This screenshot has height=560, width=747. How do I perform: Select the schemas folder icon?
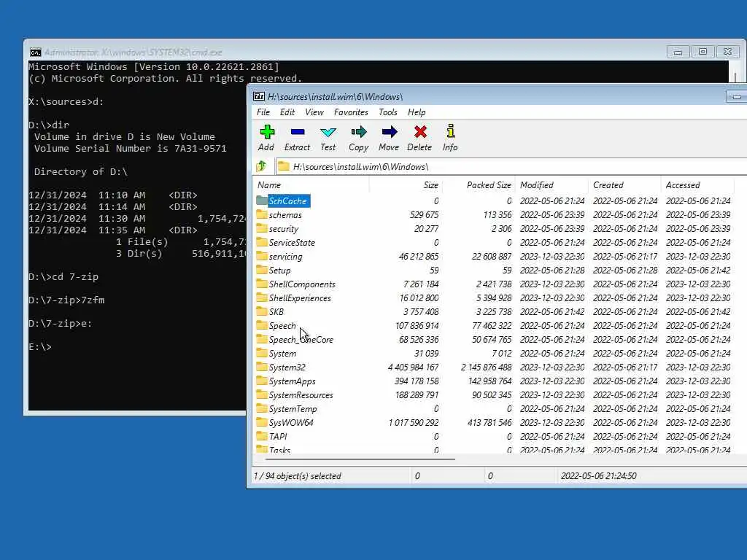(x=262, y=214)
